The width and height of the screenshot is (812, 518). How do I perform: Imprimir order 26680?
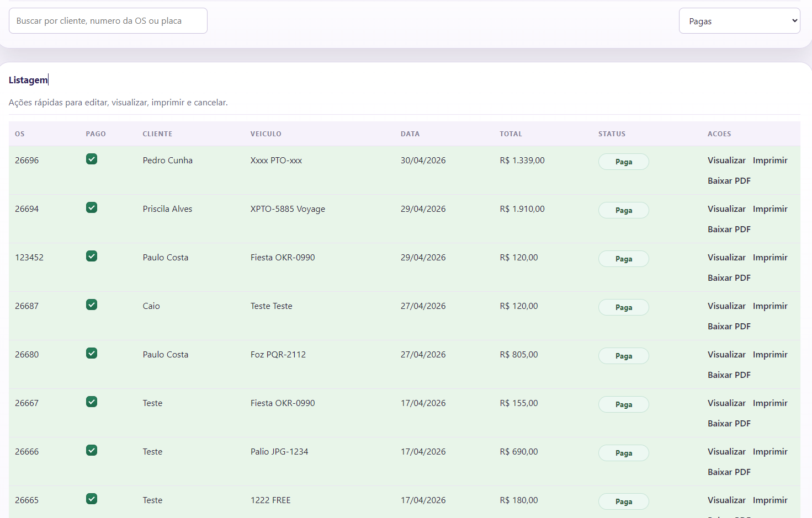pos(770,355)
